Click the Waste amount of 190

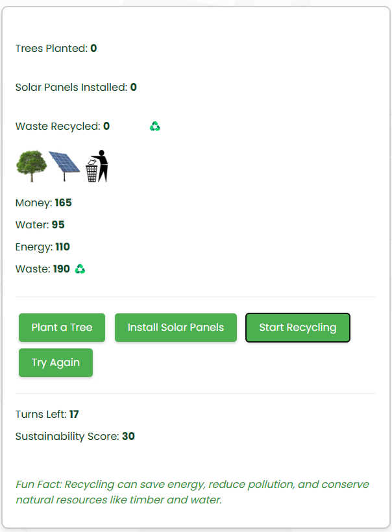click(x=62, y=269)
